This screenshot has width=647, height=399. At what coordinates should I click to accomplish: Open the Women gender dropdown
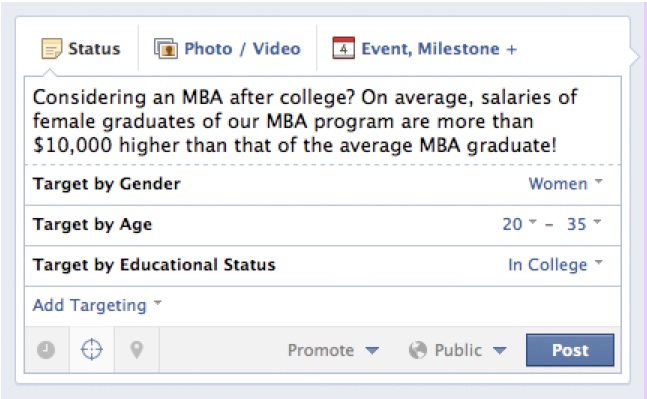(566, 184)
